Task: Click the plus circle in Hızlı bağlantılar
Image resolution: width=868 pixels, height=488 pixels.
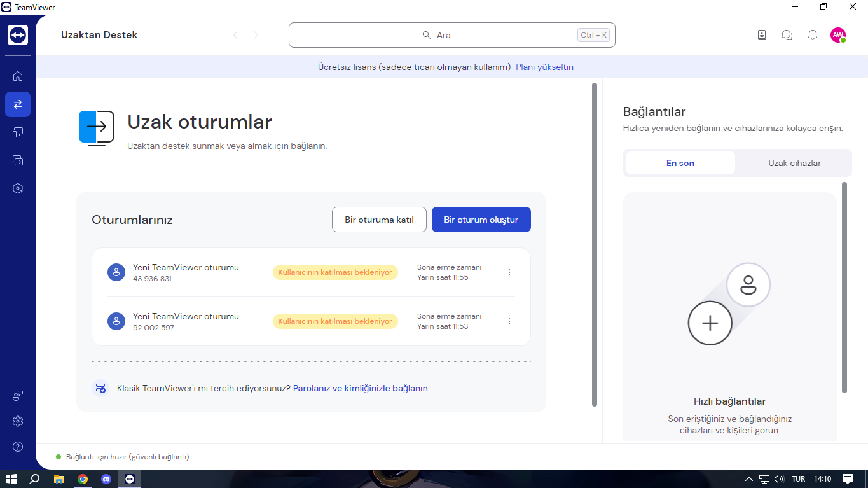Action: [710, 323]
